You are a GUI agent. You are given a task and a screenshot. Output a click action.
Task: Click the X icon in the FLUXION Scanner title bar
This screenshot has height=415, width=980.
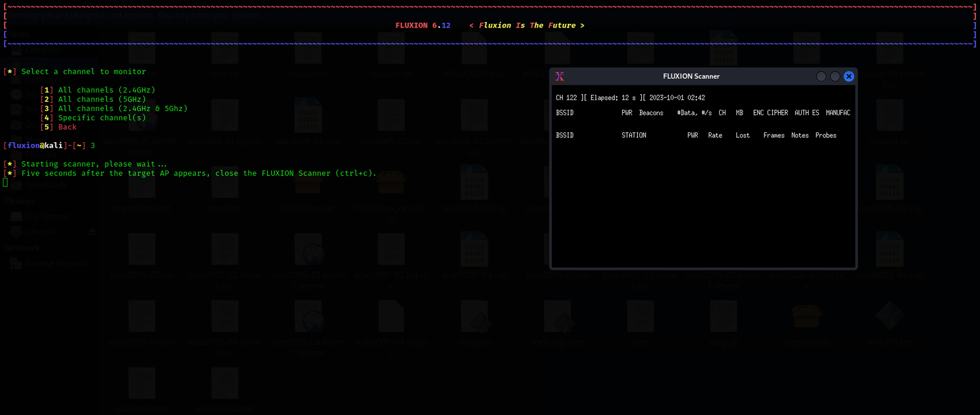(x=560, y=77)
